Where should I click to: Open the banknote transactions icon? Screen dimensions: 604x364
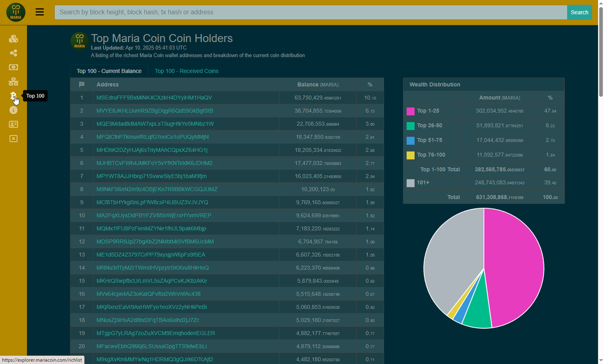click(14, 67)
